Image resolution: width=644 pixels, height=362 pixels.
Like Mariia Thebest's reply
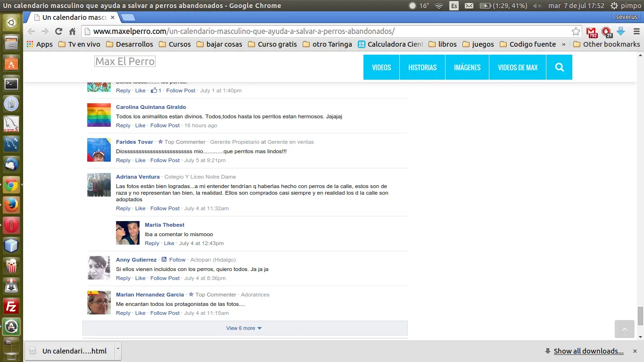click(169, 243)
